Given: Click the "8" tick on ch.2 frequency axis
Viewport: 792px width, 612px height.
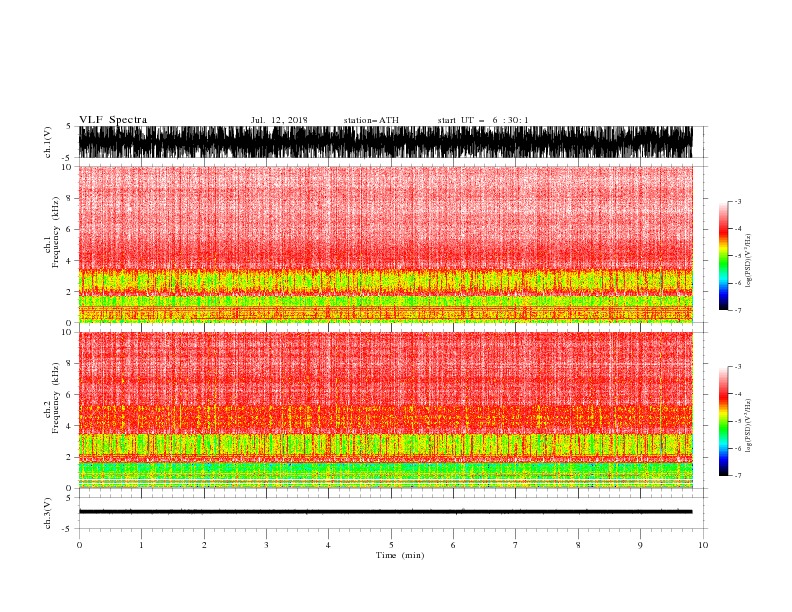Looking at the screenshot, I should [x=69, y=364].
